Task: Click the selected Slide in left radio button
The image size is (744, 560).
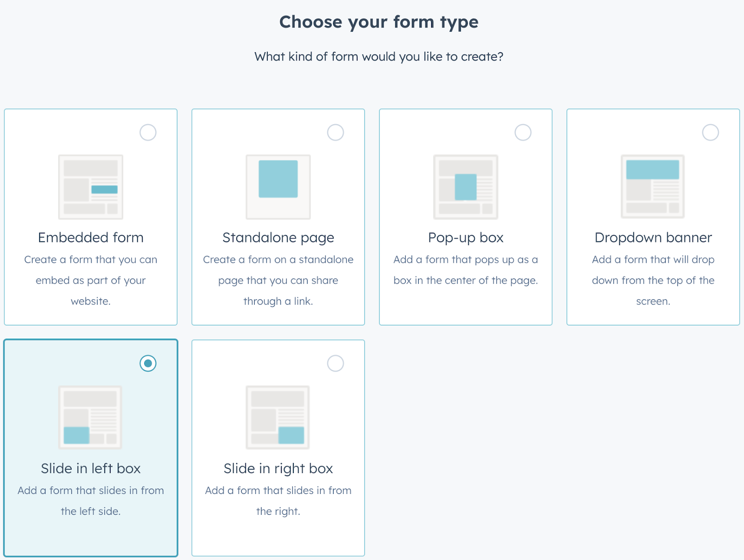Action: [148, 363]
